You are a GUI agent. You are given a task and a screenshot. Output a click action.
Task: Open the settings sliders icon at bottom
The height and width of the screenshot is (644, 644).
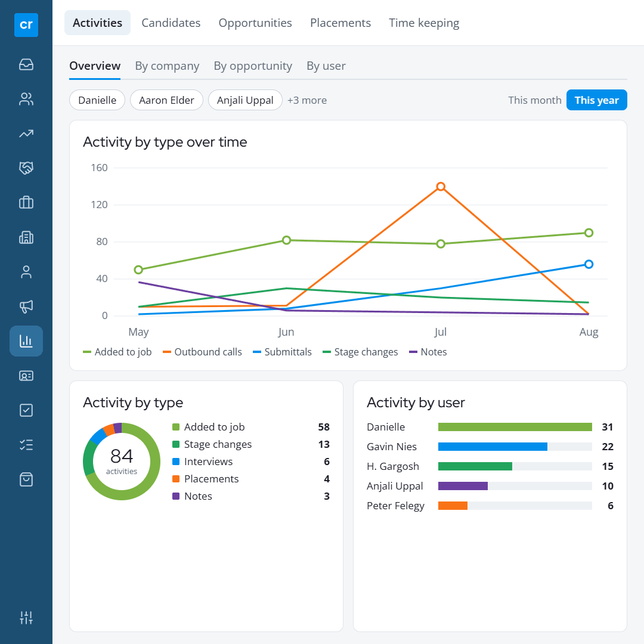(26, 617)
